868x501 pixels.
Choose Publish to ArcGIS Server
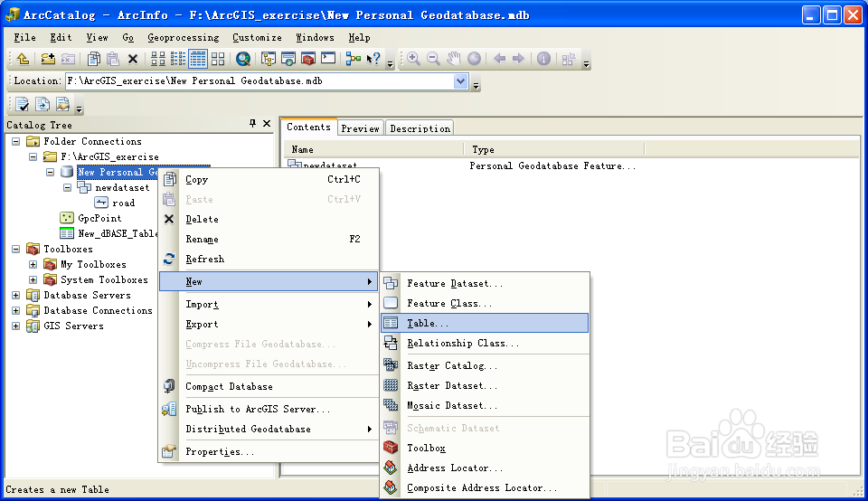[269, 409]
